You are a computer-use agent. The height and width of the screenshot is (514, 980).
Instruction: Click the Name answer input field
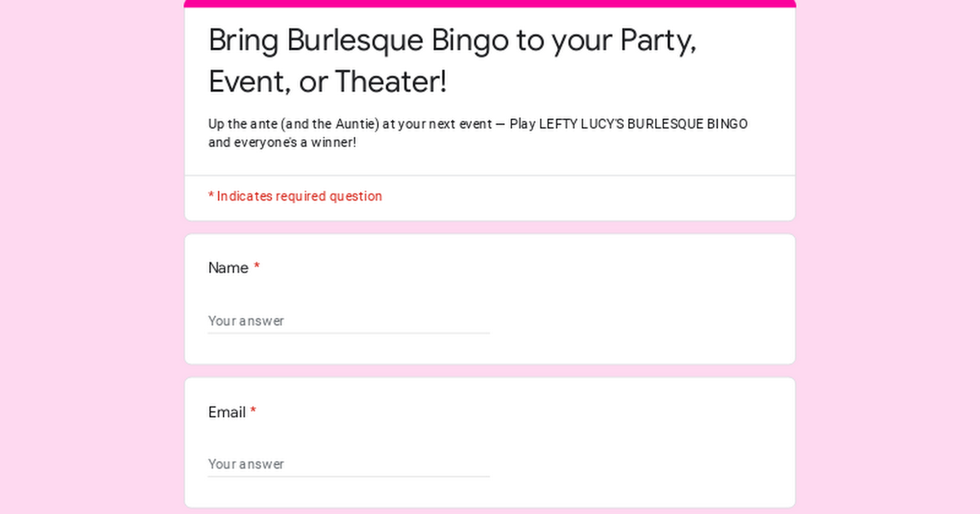pos(343,322)
